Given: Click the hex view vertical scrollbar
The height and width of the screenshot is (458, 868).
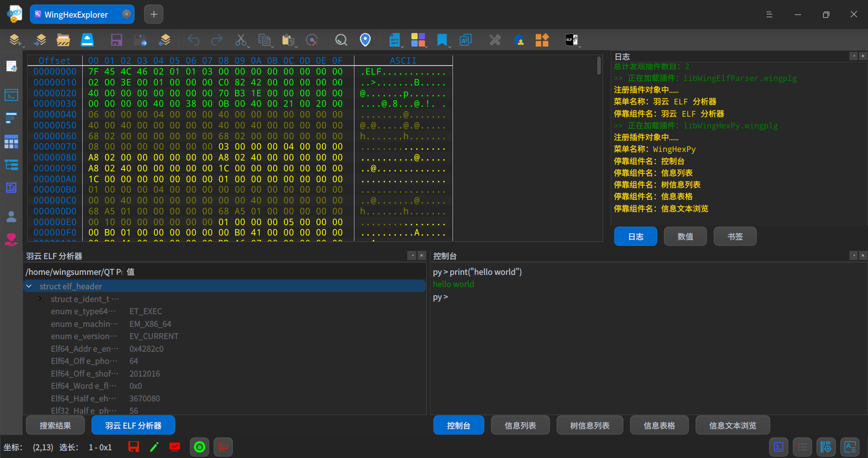Looking at the screenshot, I should click(x=599, y=66).
